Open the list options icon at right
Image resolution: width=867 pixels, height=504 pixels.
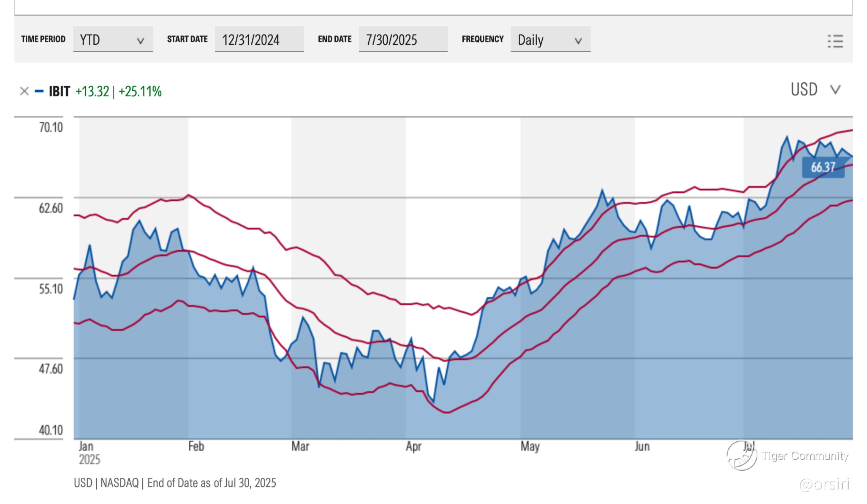pyautogui.click(x=835, y=41)
